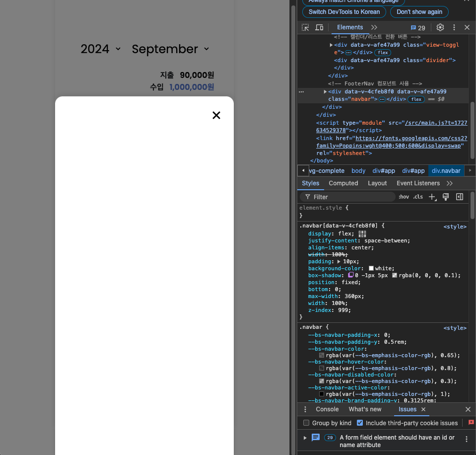Switch to What's new drawer tab
476x455 pixels.
click(365, 409)
